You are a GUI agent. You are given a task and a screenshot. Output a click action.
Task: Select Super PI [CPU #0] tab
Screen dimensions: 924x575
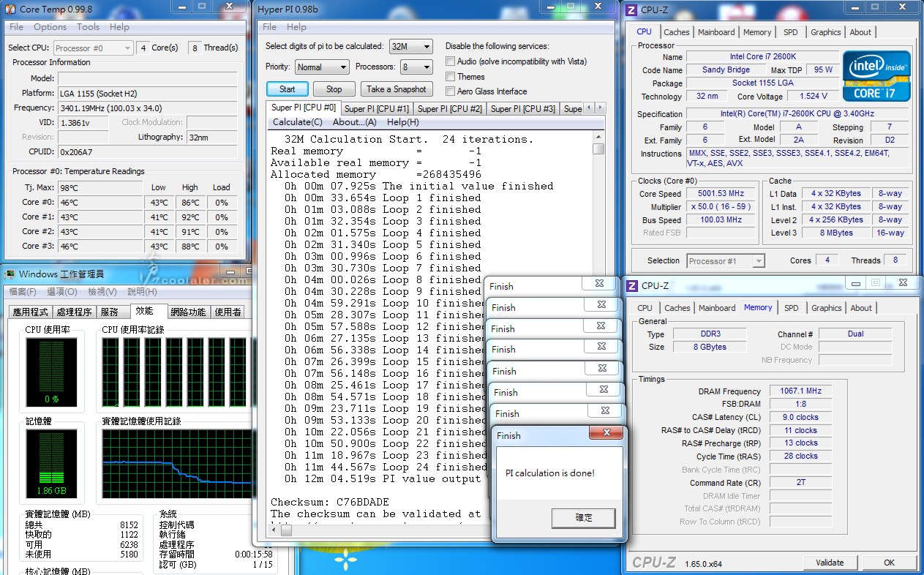click(304, 108)
